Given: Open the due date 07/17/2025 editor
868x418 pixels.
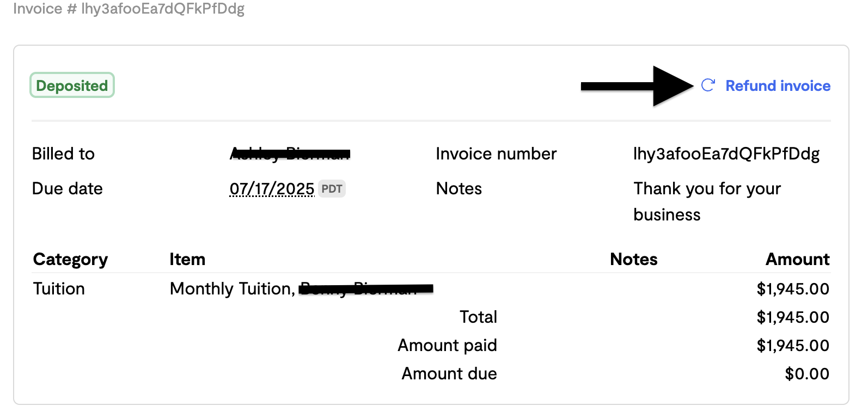Looking at the screenshot, I should coord(271,188).
